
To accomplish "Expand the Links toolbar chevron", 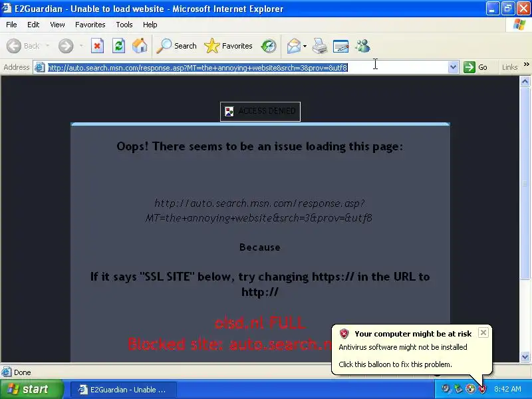I will click(x=526, y=64).
